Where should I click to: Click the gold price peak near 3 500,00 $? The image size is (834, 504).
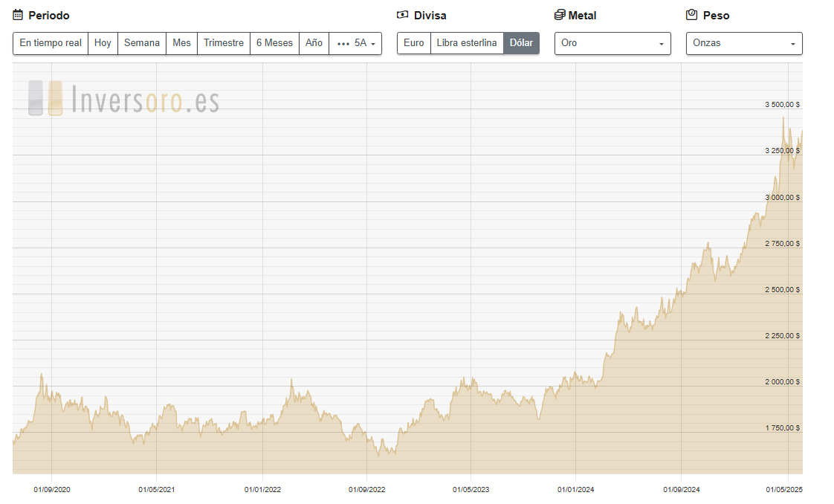783,118
